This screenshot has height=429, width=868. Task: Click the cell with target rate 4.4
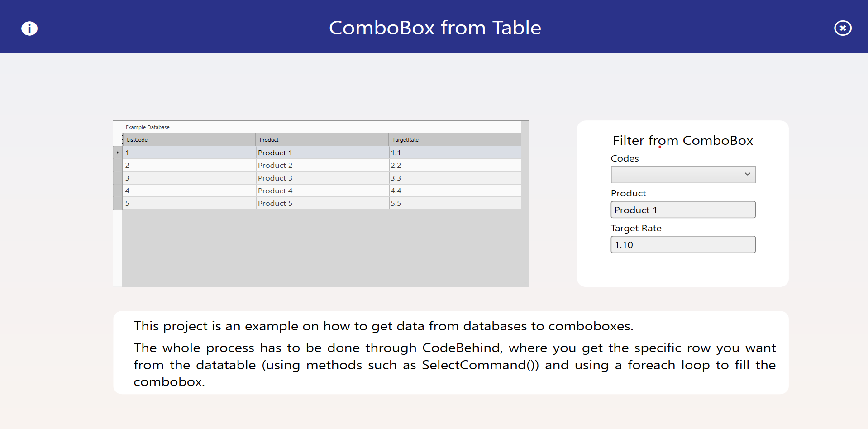[454, 191]
